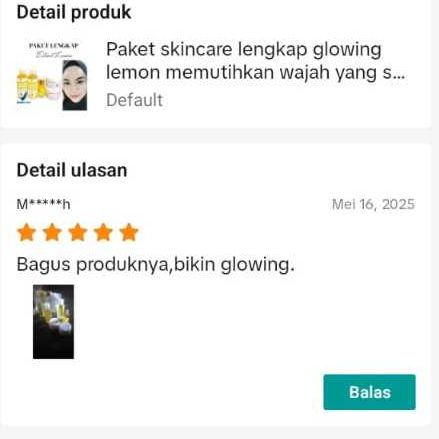Click the Balas reply button

(369, 392)
